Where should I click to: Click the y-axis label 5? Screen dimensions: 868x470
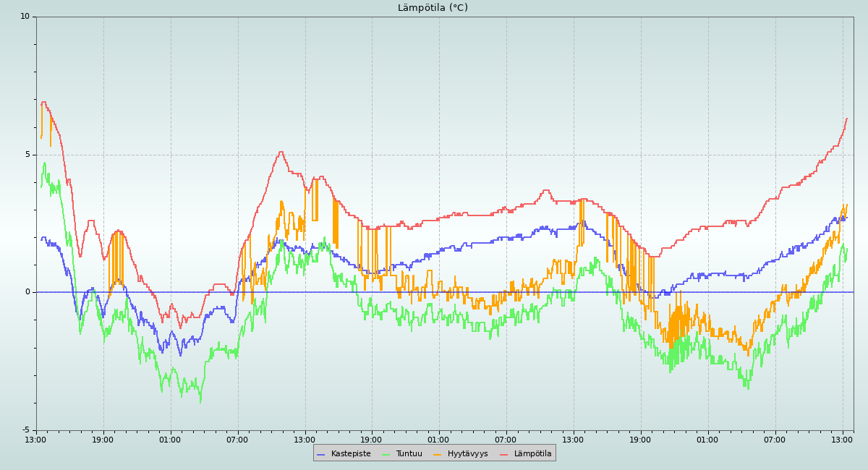(x=27, y=155)
